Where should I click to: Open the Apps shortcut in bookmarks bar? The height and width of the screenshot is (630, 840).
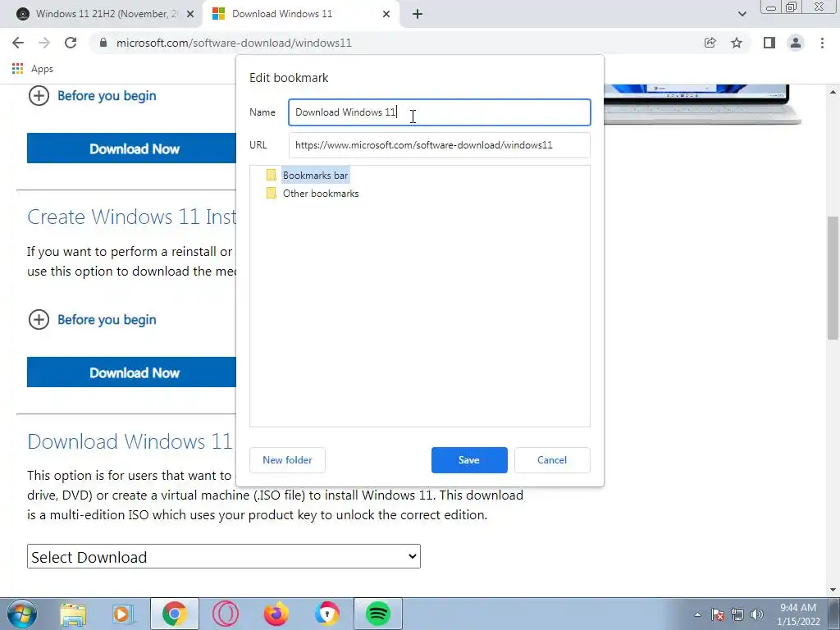pos(32,69)
